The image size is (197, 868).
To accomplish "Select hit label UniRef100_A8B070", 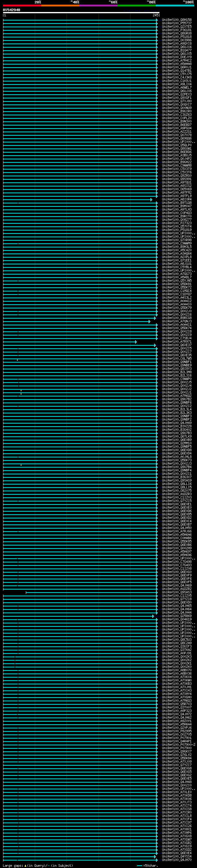I will coord(177,670).
